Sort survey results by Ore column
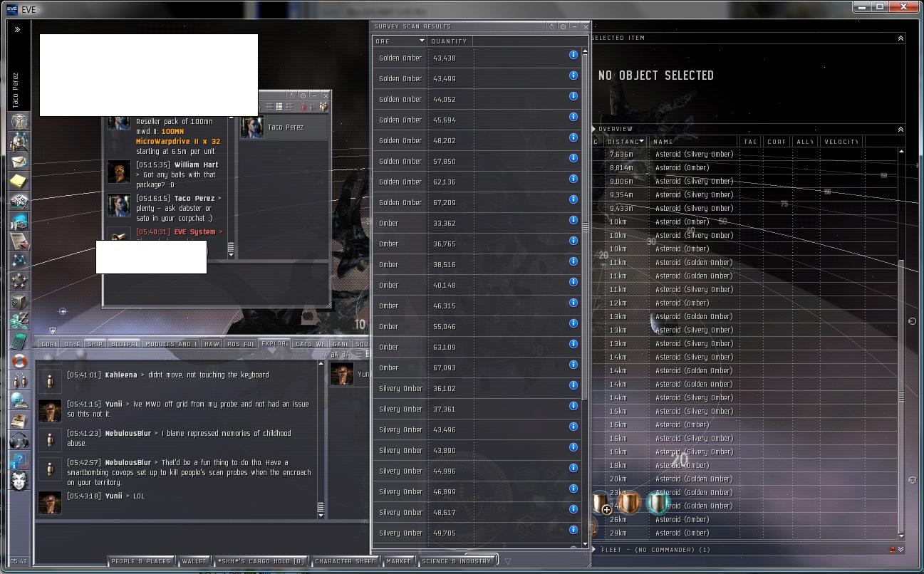This screenshot has width=924, height=574. coord(400,41)
